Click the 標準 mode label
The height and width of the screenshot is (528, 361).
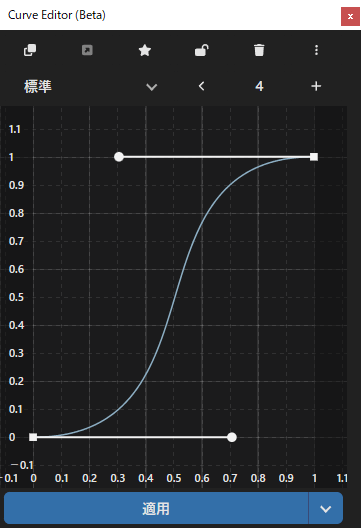(x=38, y=87)
